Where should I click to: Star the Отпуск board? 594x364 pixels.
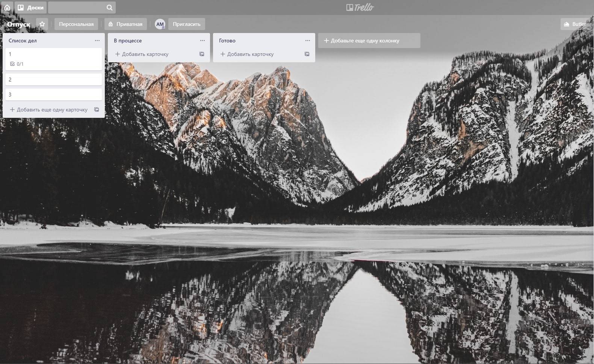[x=42, y=24]
